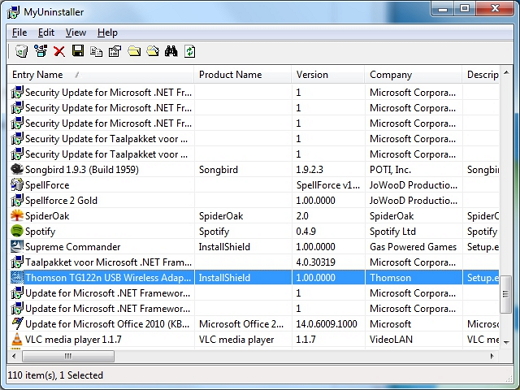Click the product name cell Microsoft Office 2...

[241, 324]
